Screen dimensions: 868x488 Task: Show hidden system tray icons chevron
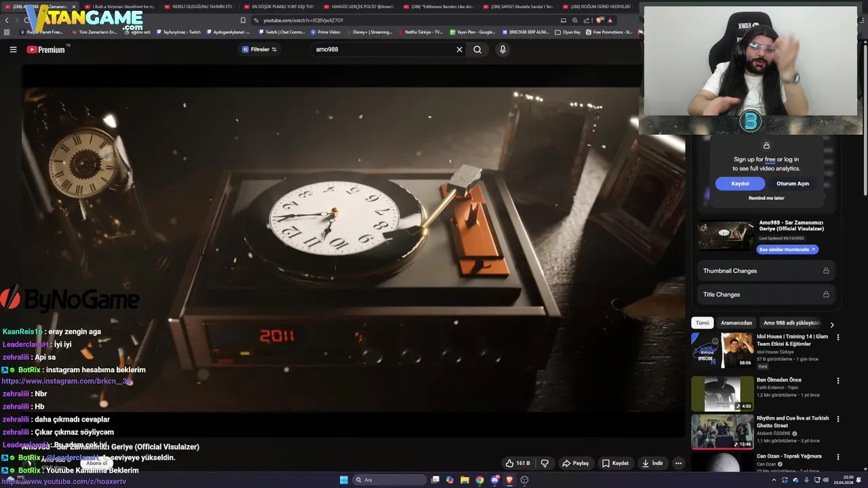pyautogui.click(x=774, y=480)
